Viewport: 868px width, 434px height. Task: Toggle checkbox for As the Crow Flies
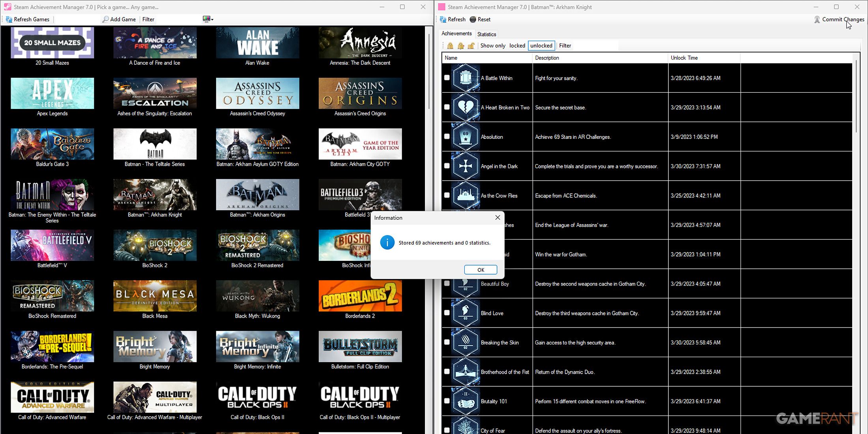point(447,195)
